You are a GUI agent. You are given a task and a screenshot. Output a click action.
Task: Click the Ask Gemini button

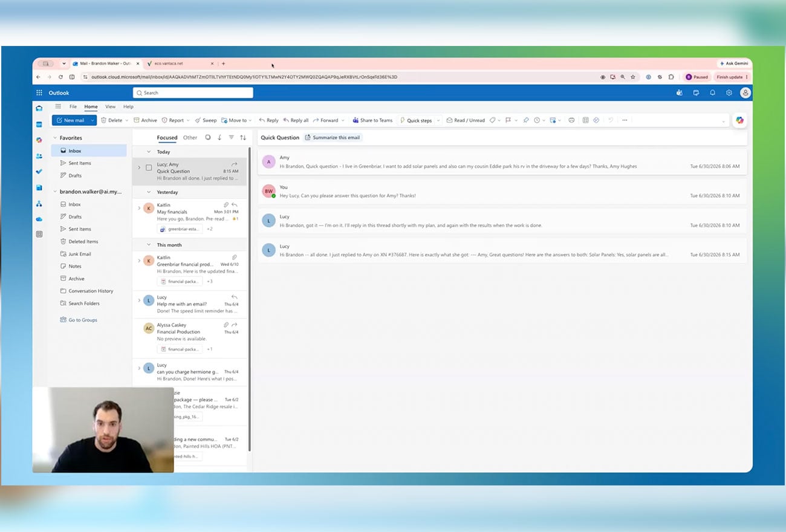coord(734,63)
